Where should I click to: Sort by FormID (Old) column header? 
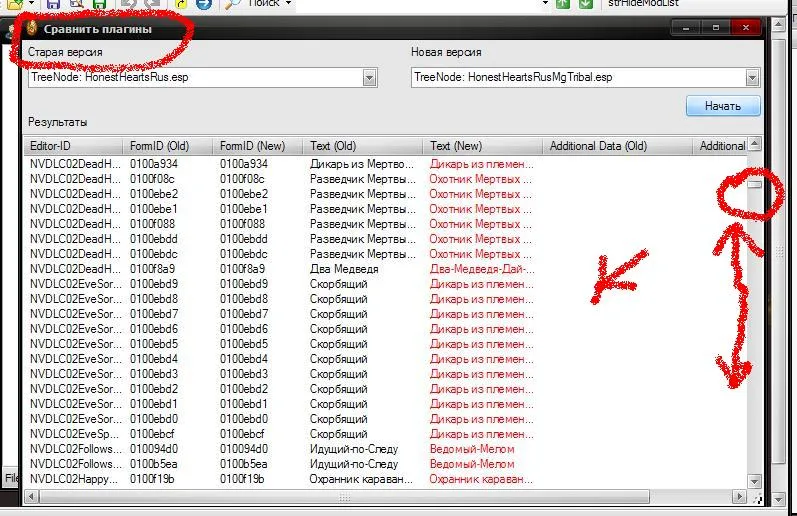coord(167,146)
